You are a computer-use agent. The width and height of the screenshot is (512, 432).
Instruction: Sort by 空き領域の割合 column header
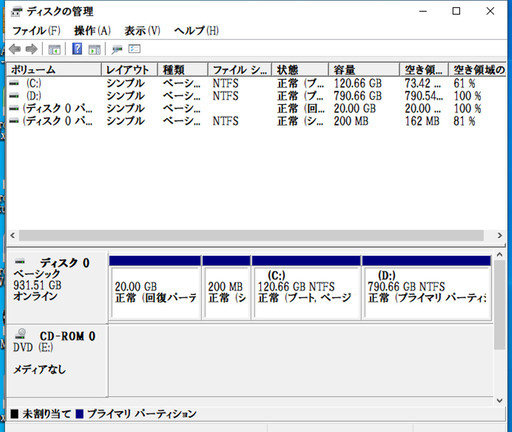[477, 70]
